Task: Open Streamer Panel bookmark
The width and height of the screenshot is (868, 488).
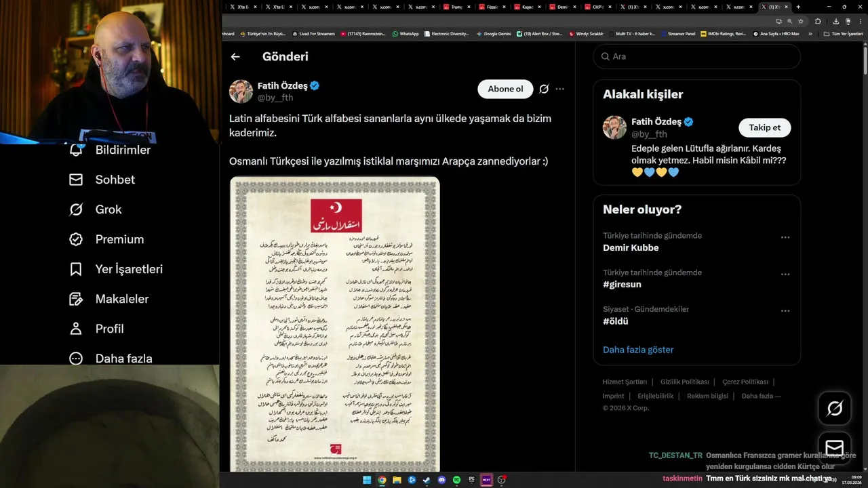Action: (677, 33)
